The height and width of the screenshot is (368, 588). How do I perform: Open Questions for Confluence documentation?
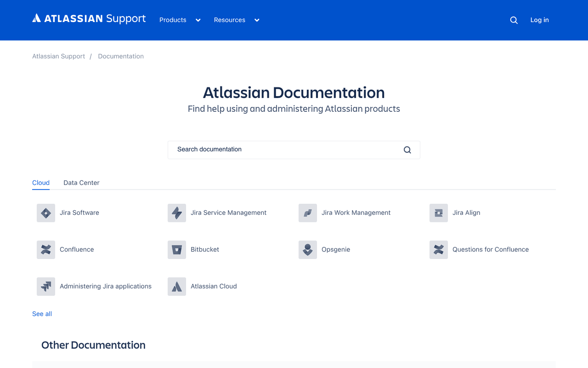pyautogui.click(x=491, y=249)
